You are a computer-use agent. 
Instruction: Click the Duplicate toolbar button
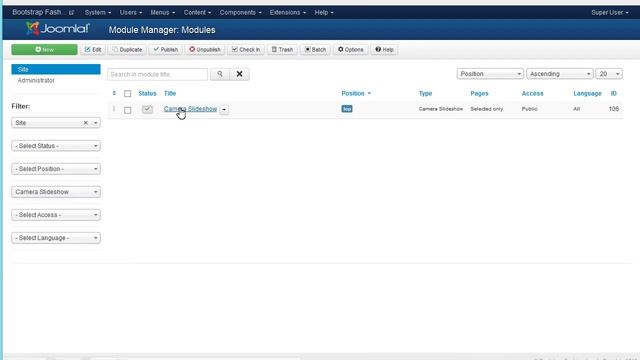pos(127,49)
